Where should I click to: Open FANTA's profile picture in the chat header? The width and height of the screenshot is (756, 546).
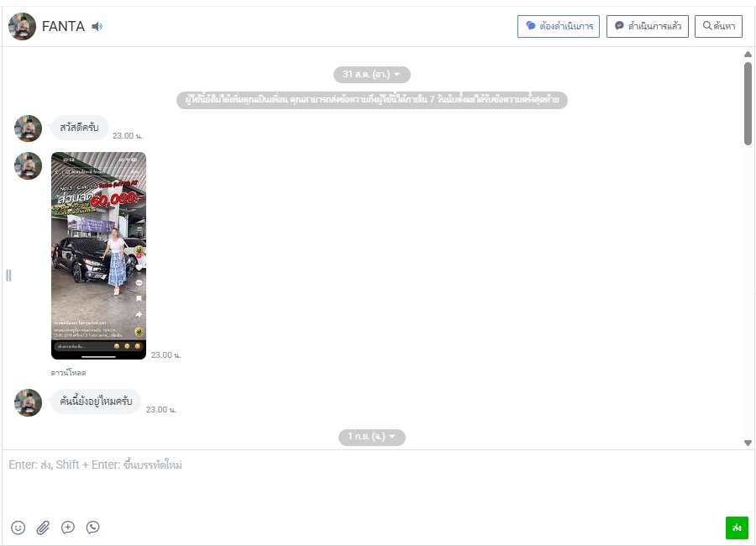pos(22,26)
